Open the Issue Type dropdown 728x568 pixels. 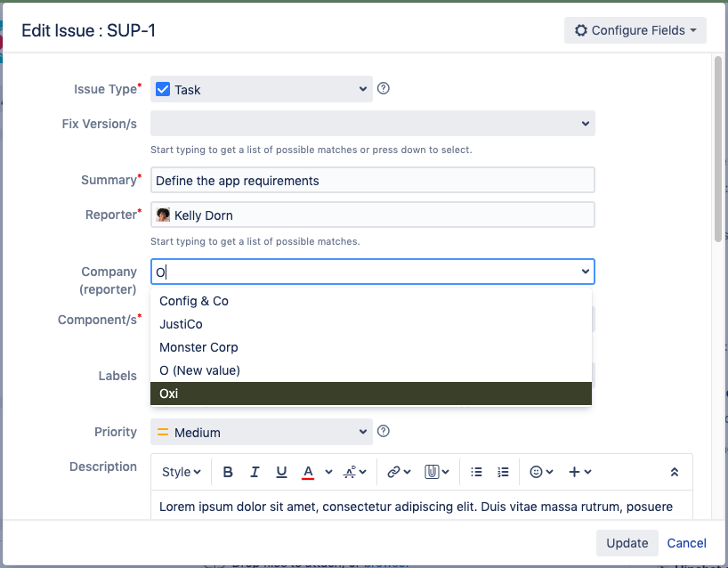tap(261, 89)
